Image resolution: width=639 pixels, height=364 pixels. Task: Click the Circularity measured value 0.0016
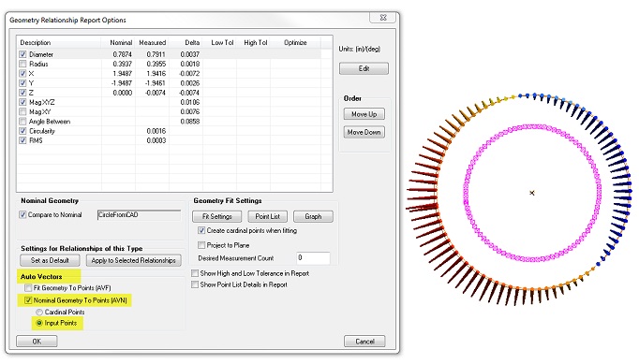click(x=156, y=131)
